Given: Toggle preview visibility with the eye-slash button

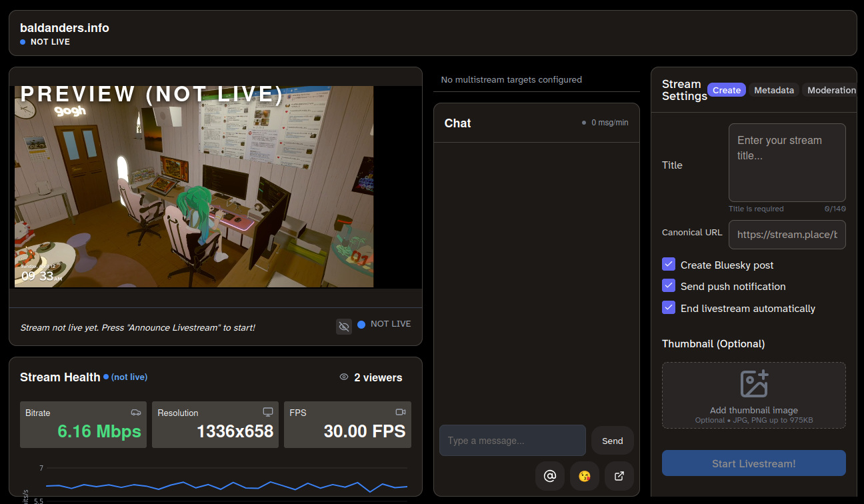Looking at the screenshot, I should pyautogui.click(x=343, y=326).
